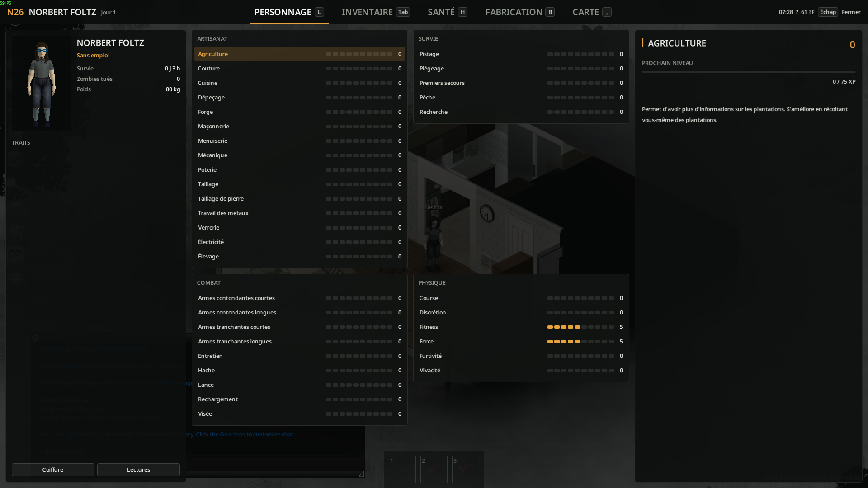Select the Armes contondantes courtes skill
The image size is (868, 488).
click(300, 298)
